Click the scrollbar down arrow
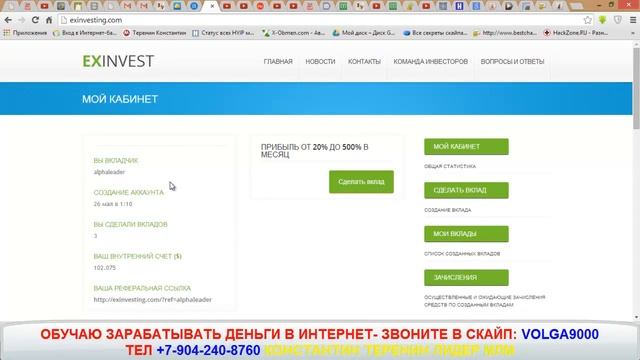The width and height of the screenshot is (640, 360). pyautogui.click(x=636, y=317)
